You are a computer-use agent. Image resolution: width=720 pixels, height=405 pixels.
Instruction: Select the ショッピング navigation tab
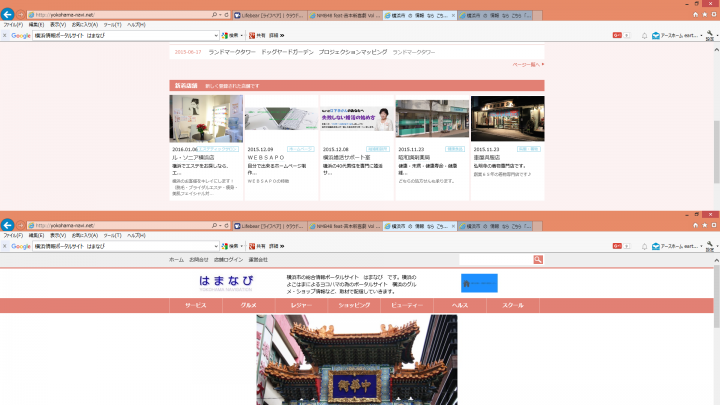tap(354, 305)
